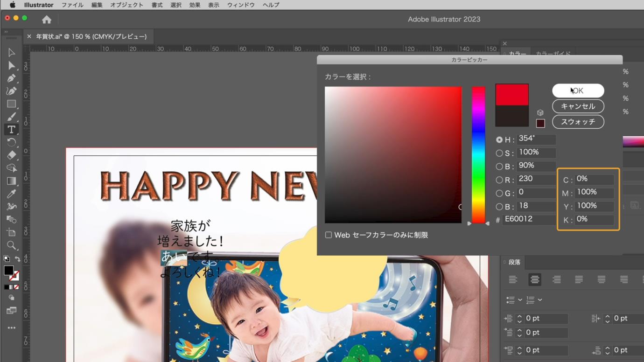The width and height of the screenshot is (644, 362).
Task: Click the small web-safe dark red swatch
Action: click(x=540, y=123)
